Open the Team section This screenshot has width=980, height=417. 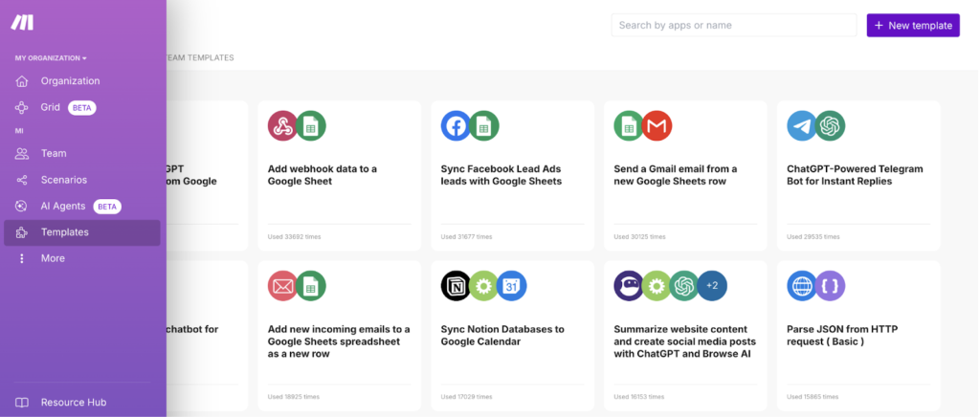(x=54, y=153)
